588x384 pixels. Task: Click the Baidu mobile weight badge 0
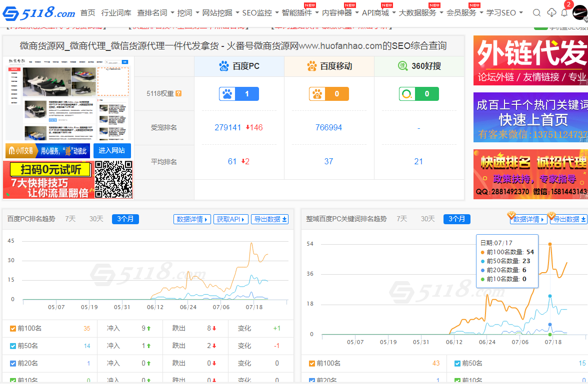click(329, 94)
